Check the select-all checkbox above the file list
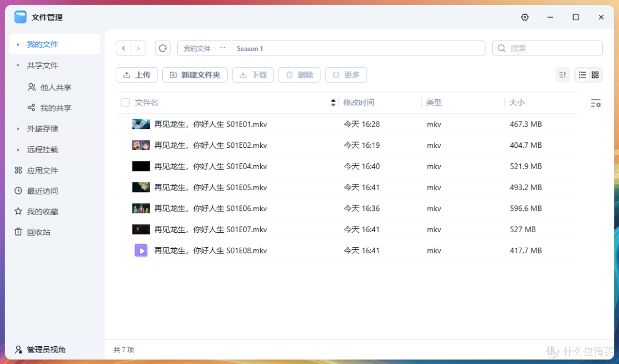This screenshot has height=364, width=619. tap(124, 102)
